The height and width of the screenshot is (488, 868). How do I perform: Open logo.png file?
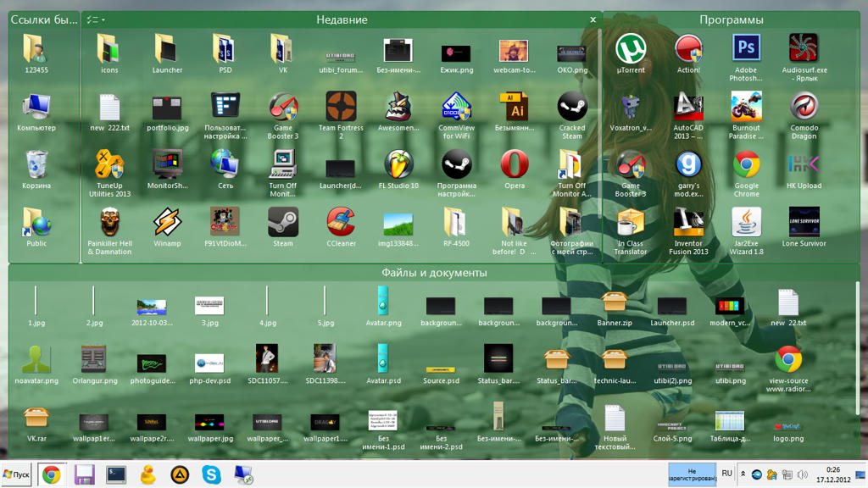point(788,430)
